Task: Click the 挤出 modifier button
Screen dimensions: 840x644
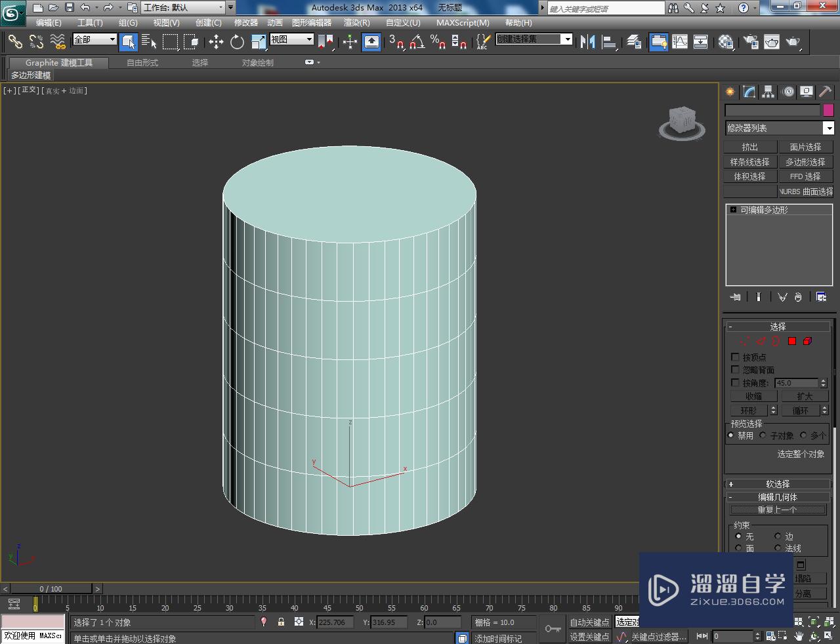Action: 750,147
